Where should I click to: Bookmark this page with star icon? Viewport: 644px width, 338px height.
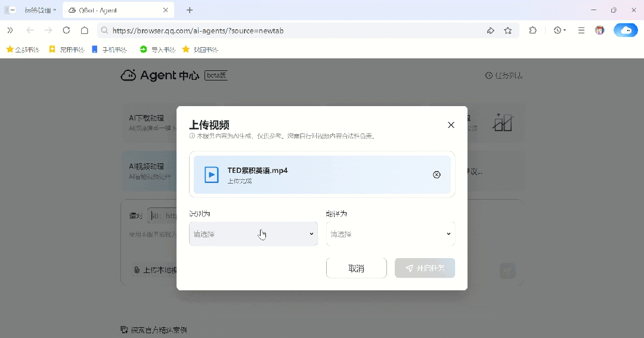tap(508, 30)
